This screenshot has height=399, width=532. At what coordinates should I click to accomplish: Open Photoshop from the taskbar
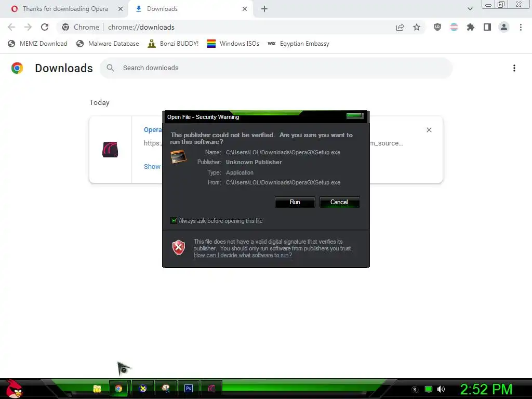[x=189, y=389]
